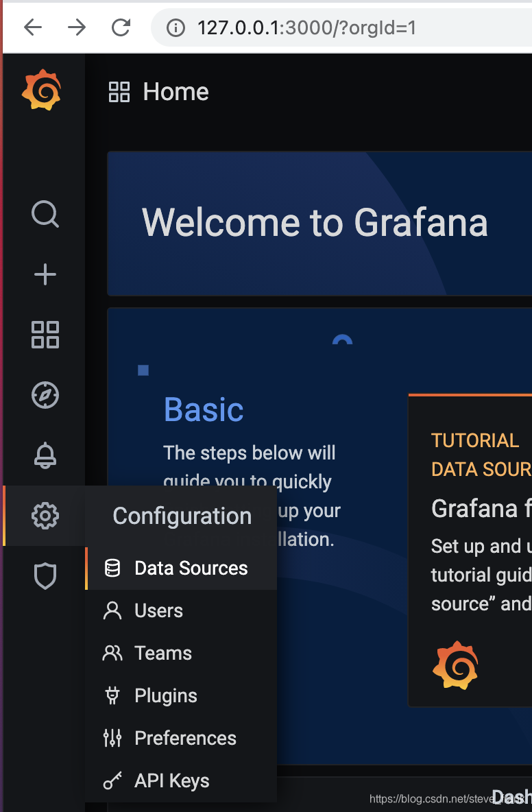The width and height of the screenshot is (532, 812).
Task: Select Users from Configuration menu
Action: 181,610
